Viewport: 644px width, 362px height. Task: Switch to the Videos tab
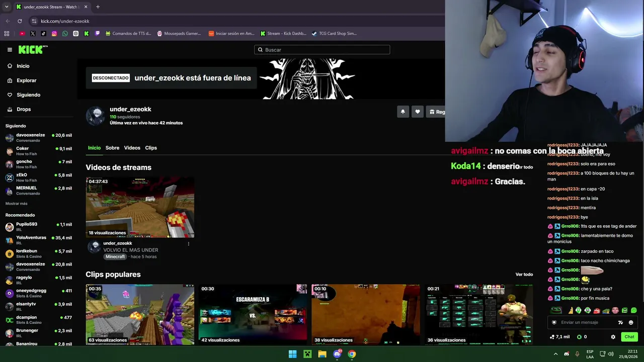point(132,148)
